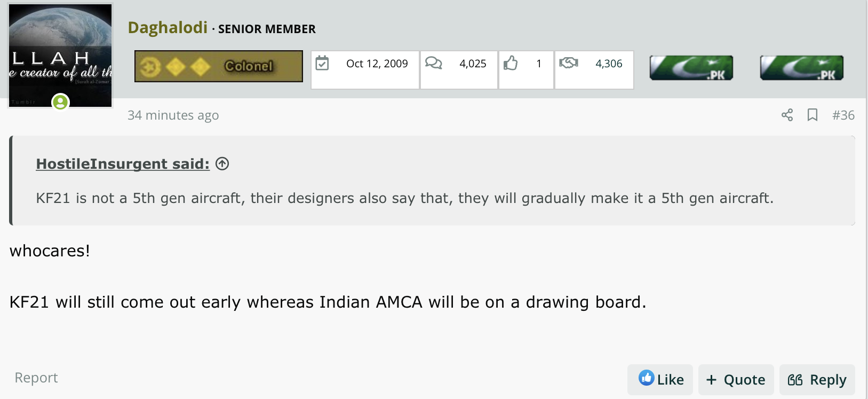Screen dimensions: 868x399
Task: Click the green online status indicator
Action: pos(60,101)
